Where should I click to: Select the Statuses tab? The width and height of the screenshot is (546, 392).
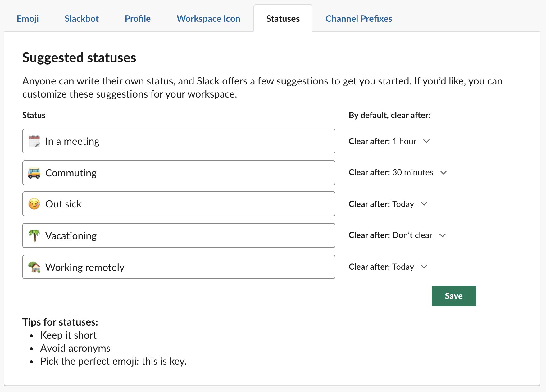pyautogui.click(x=283, y=19)
